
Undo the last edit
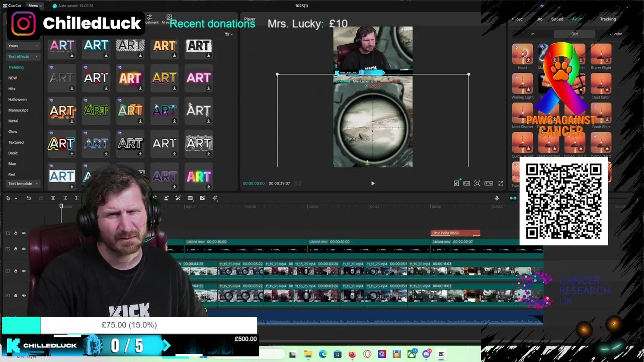(29, 198)
